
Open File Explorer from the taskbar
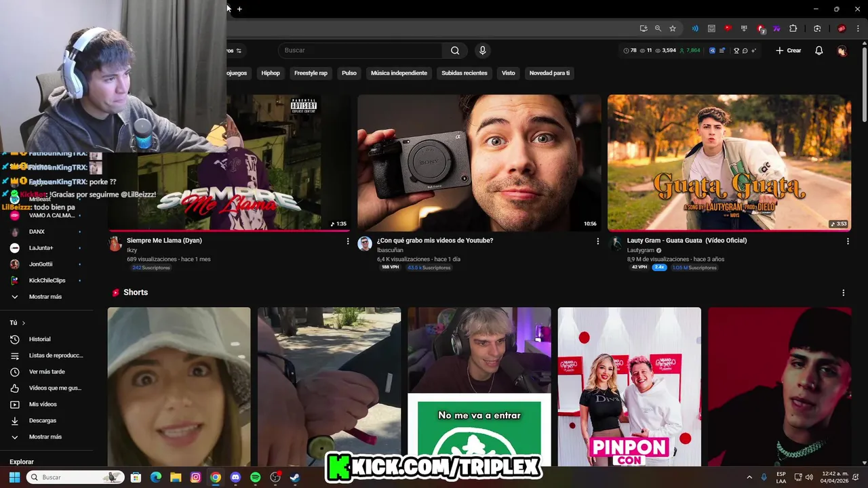pyautogui.click(x=176, y=477)
